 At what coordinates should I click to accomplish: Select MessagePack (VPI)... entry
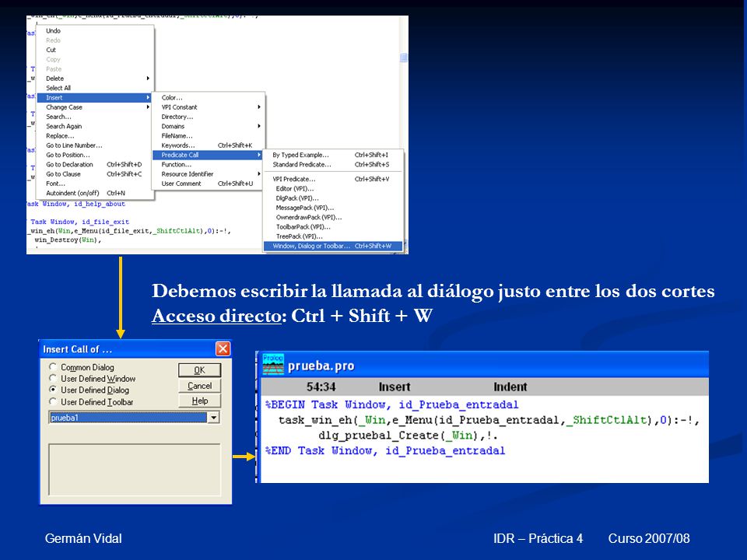coord(334,208)
